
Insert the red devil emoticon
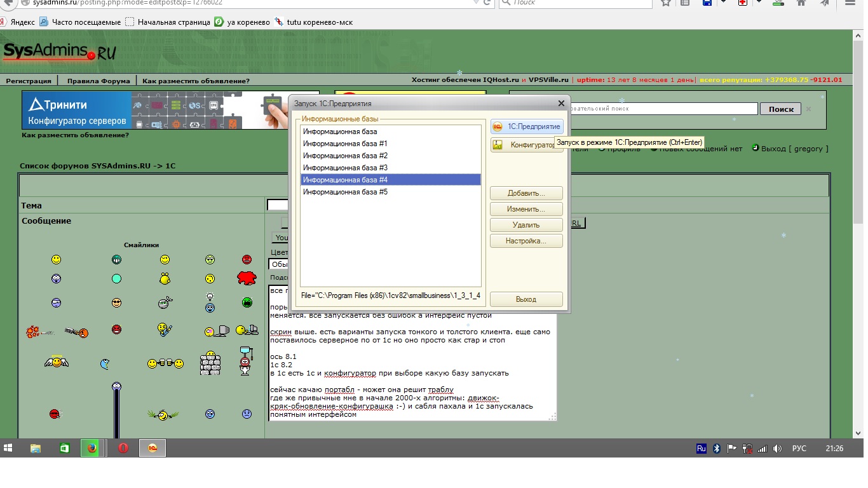[x=116, y=329]
